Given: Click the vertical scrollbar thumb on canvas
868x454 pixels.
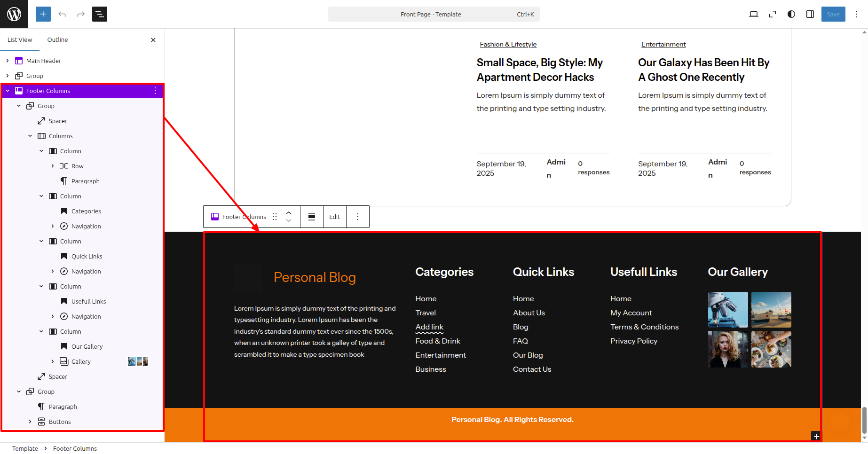Looking at the screenshot, I should pos(864,420).
